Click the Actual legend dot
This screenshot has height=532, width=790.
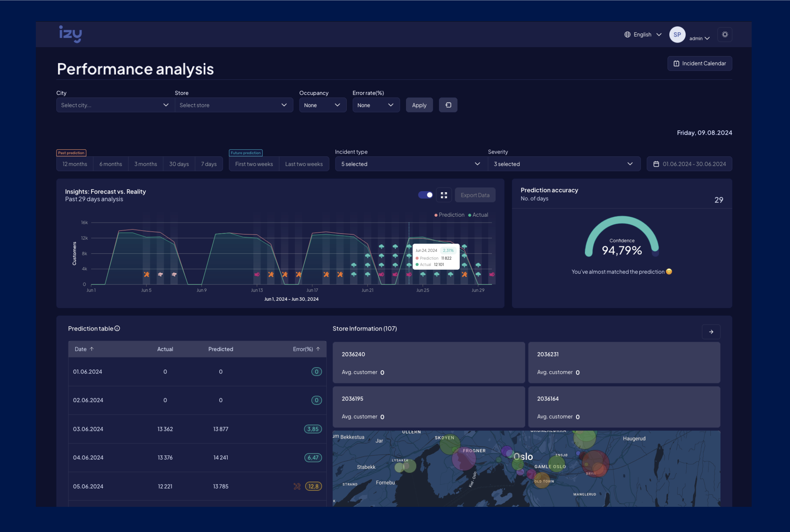tap(470, 215)
